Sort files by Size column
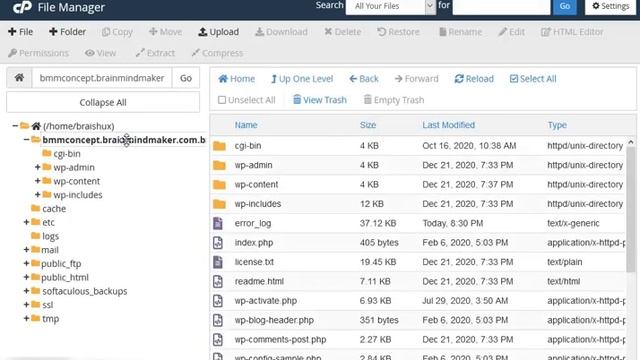Screen dimensions: 640x360 [368, 125]
